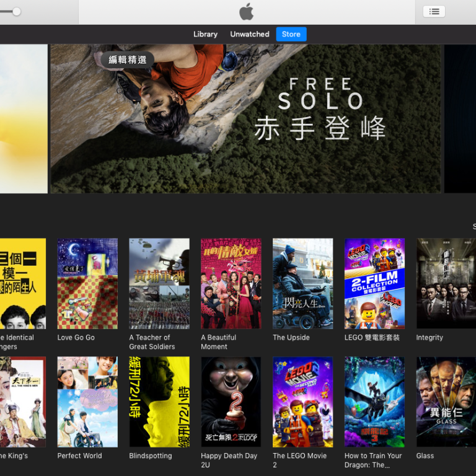Open A Teacher of Great Soldiers poster
The image size is (476, 476).
point(159,283)
